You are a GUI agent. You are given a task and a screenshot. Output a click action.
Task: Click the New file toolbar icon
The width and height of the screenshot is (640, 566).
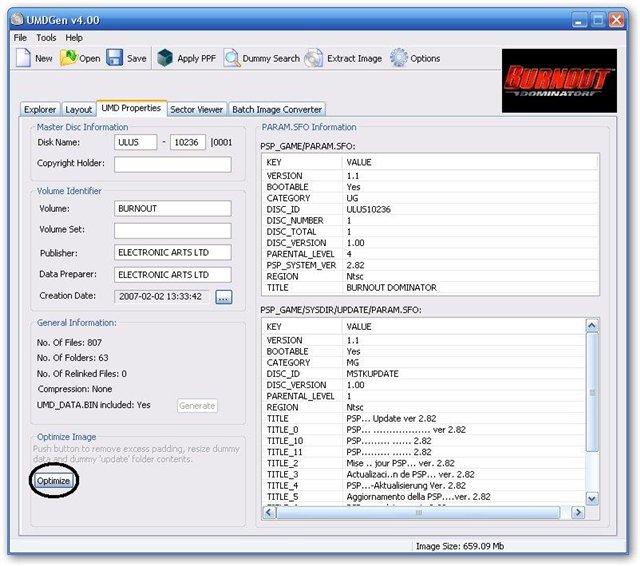[x=24, y=58]
